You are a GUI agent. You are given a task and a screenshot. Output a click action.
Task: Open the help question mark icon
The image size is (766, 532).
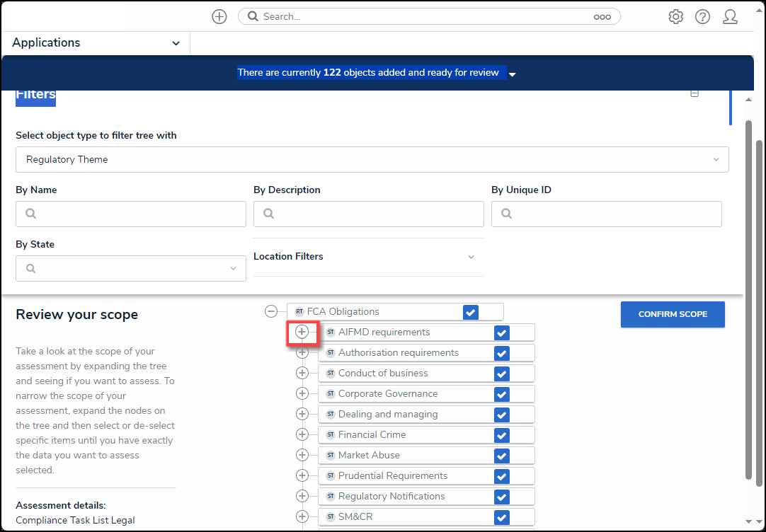702,16
